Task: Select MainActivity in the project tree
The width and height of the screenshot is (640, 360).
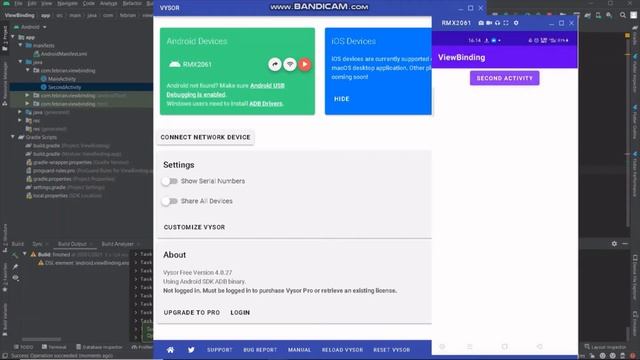Action: 62,79
